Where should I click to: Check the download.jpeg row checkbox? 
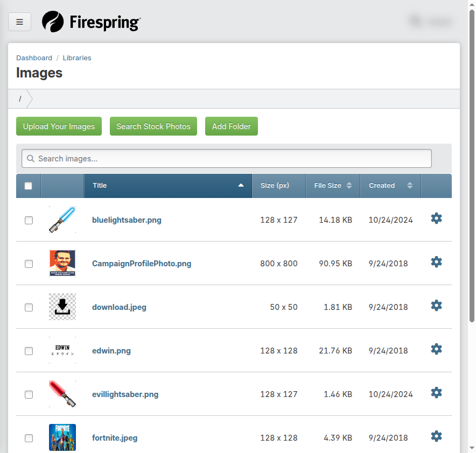pos(29,307)
